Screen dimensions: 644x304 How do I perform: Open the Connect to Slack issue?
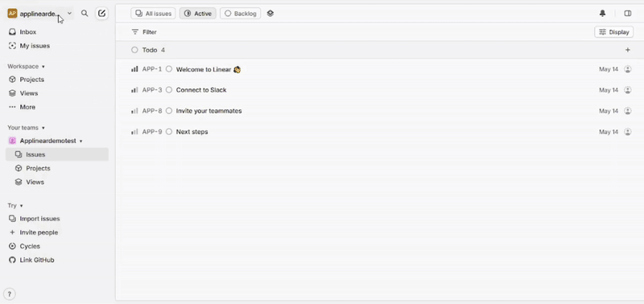pos(201,90)
